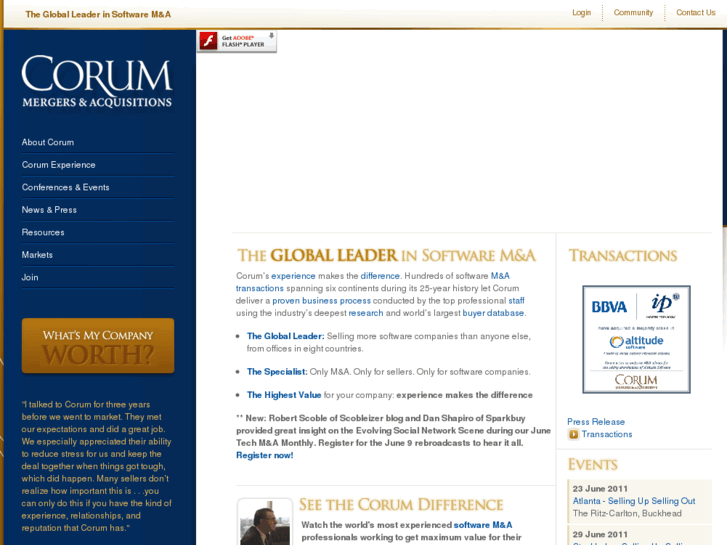727x545 pixels.
Task: Click the 'See the Corum Difference' heading
Action: coord(401,505)
